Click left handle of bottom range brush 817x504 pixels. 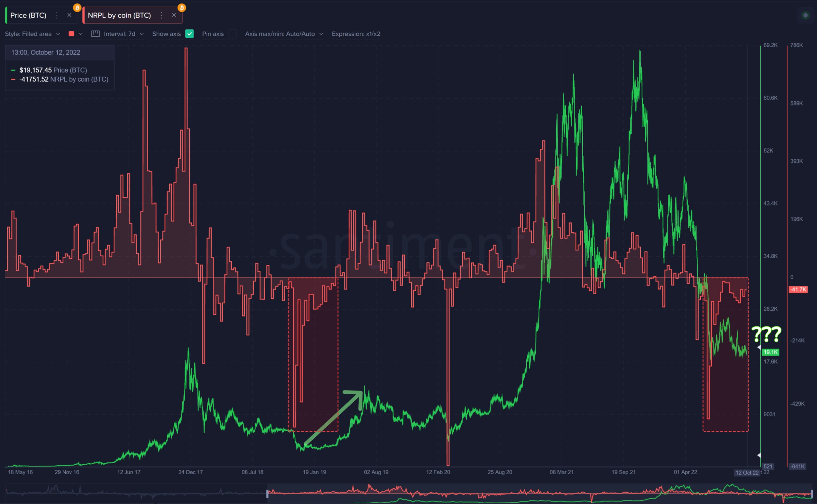pyautogui.click(x=267, y=494)
